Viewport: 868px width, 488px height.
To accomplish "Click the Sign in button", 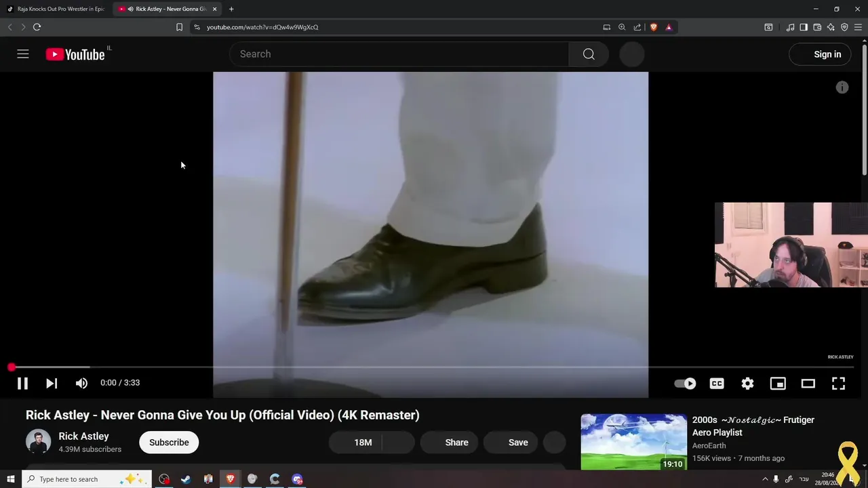I will click(x=820, y=54).
